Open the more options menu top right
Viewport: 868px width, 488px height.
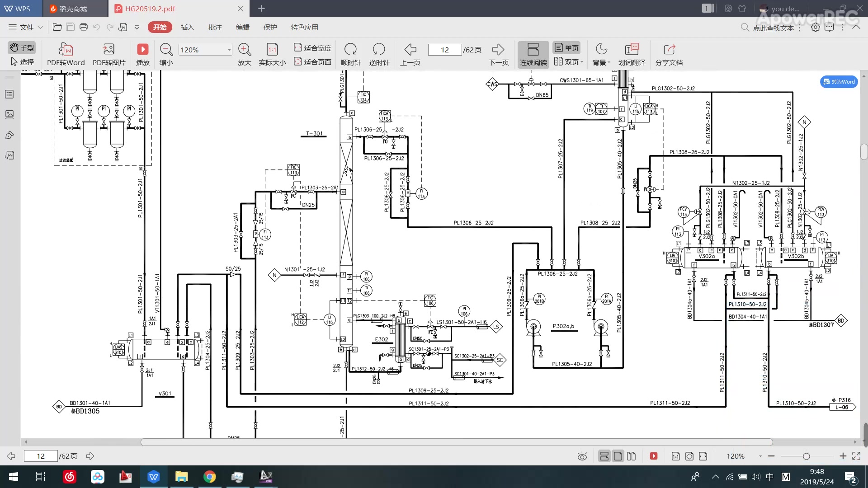click(x=843, y=27)
